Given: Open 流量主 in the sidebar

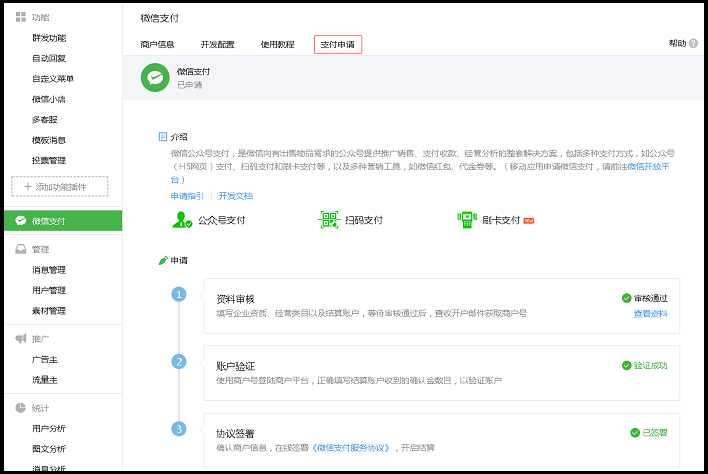Looking at the screenshot, I should (45, 380).
